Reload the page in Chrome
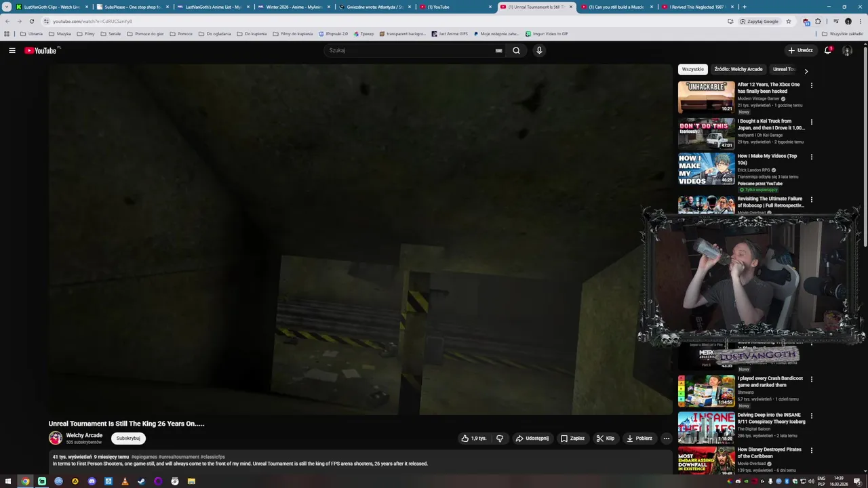 coord(32,21)
